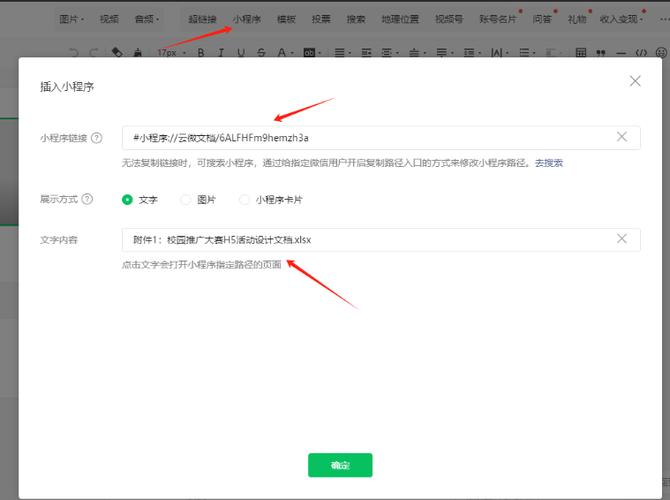
Task: Open the paragraph spacing before dropdown
Action: pyautogui.click(x=416, y=53)
